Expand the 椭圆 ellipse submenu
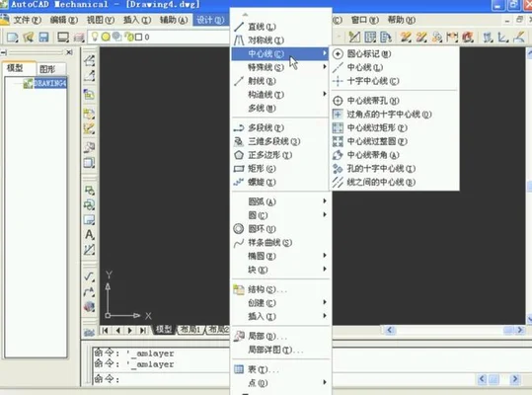This screenshot has height=395, width=532. pos(280,256)
